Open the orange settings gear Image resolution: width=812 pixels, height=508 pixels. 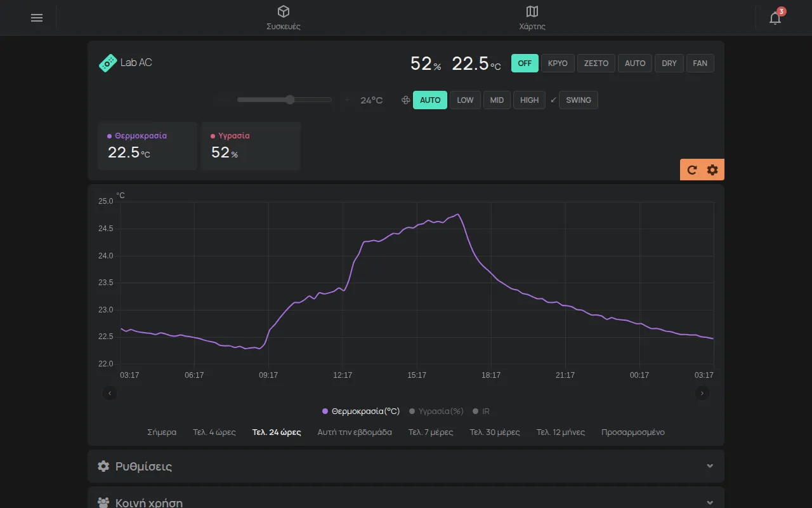pos(712,170)
